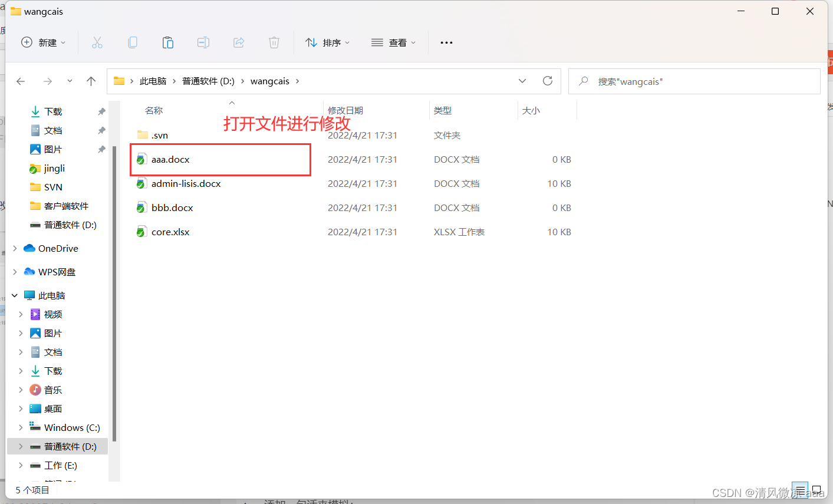
Task: Click the admin-lisis.docx file icon
Action: point(141,183)
